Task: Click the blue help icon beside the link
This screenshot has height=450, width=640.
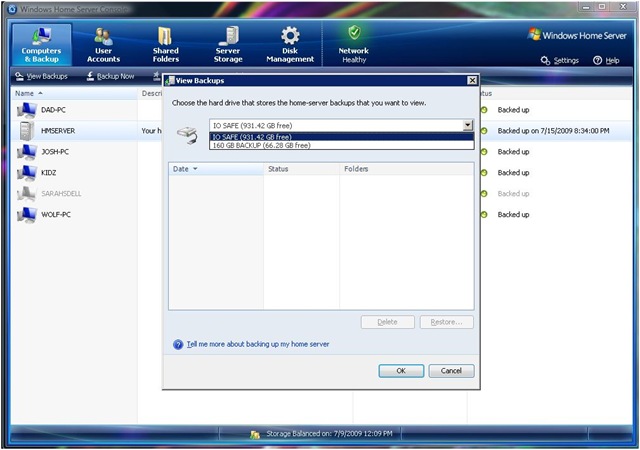Action: click(178, 345)
